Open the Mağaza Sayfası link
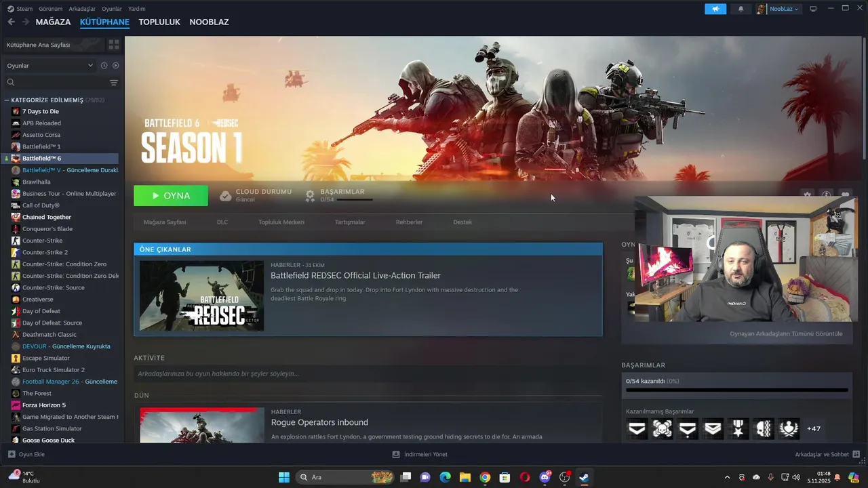This screenshot has width=868, height=488. pyautogui.click(x=165, y=222)
